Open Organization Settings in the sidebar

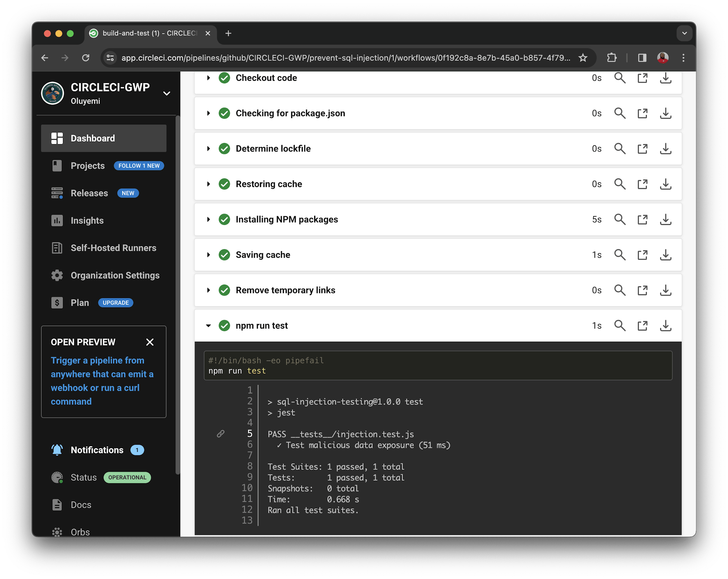pos(115,275)
